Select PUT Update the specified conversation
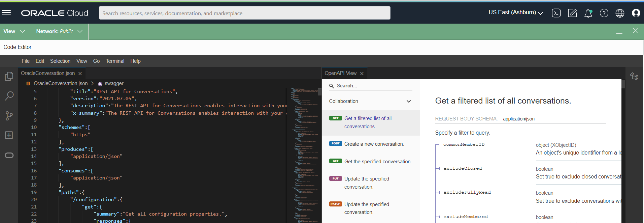This screenshot has height=223, width=644. (371, 183)
